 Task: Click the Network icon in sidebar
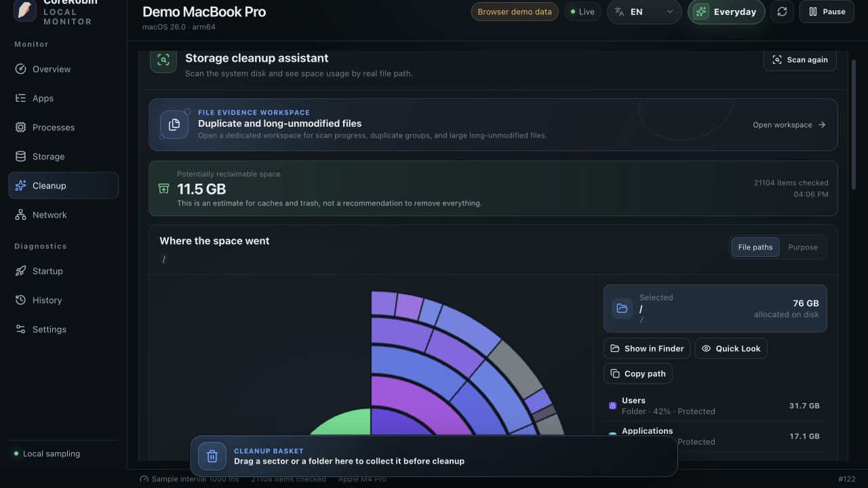20,215
